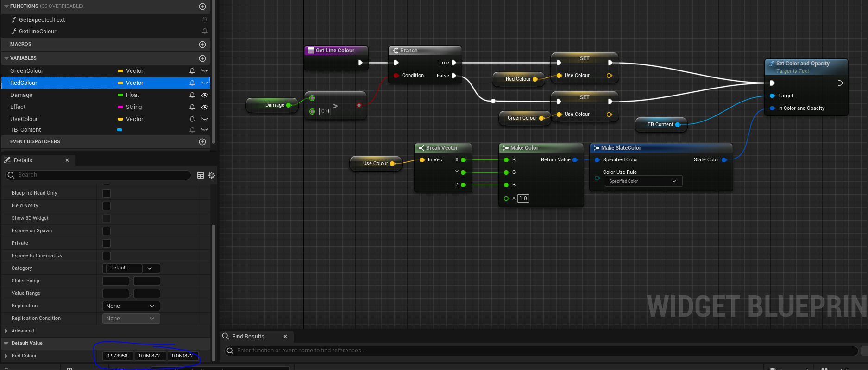Select the Make SlateColor node header
The height and width of the screenshot is (370, 868).
point(661,148)
